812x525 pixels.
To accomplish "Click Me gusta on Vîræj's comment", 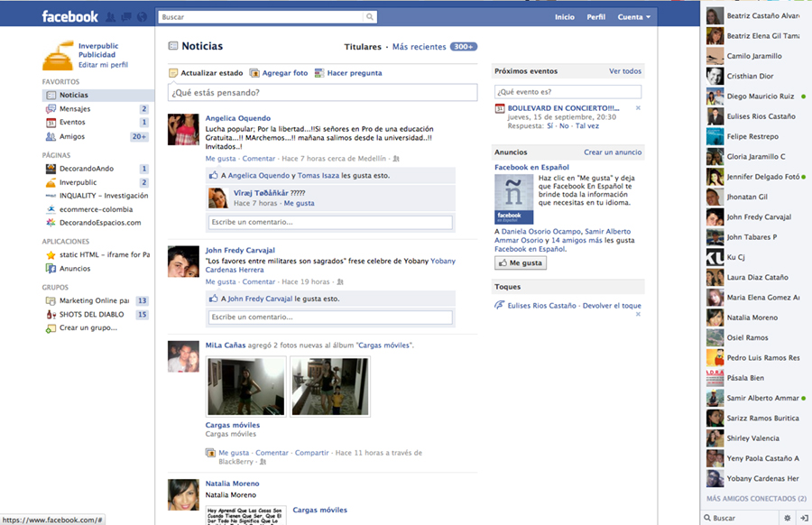I will pos(299,203).
